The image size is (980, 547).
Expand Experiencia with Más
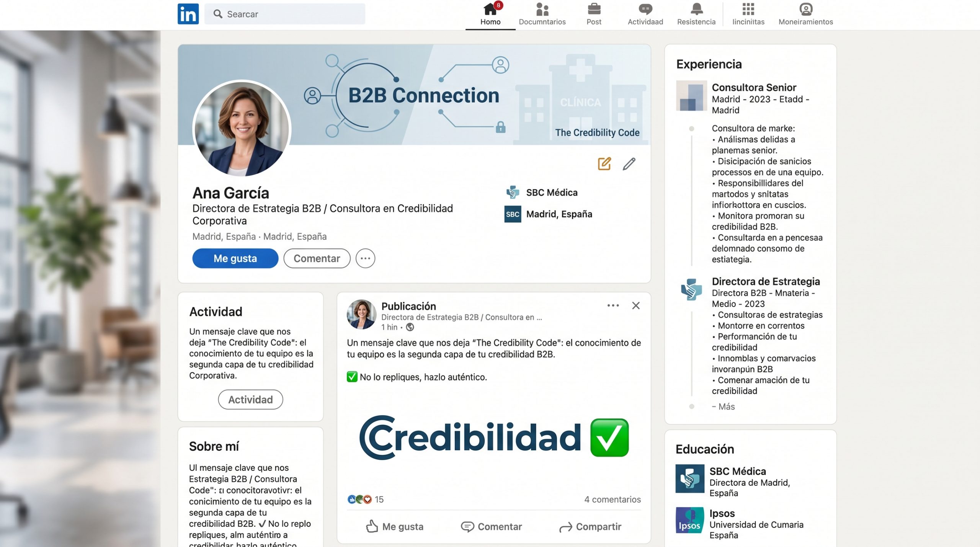click(723, 406)
